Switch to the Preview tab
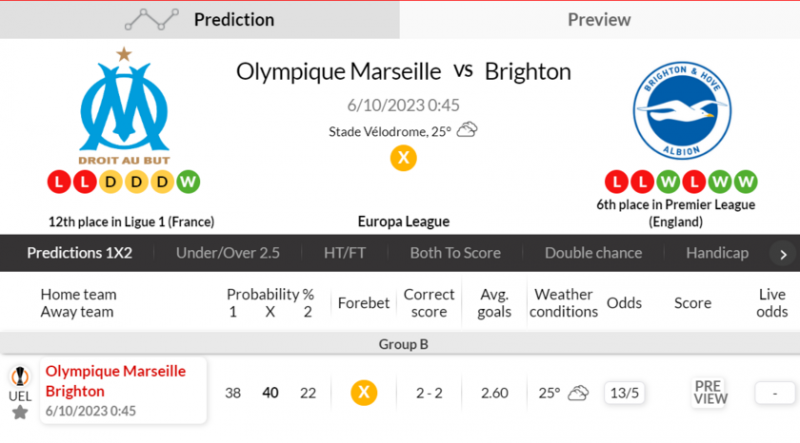The height and width of the screenshot is (443, 800). pos(599,19)
